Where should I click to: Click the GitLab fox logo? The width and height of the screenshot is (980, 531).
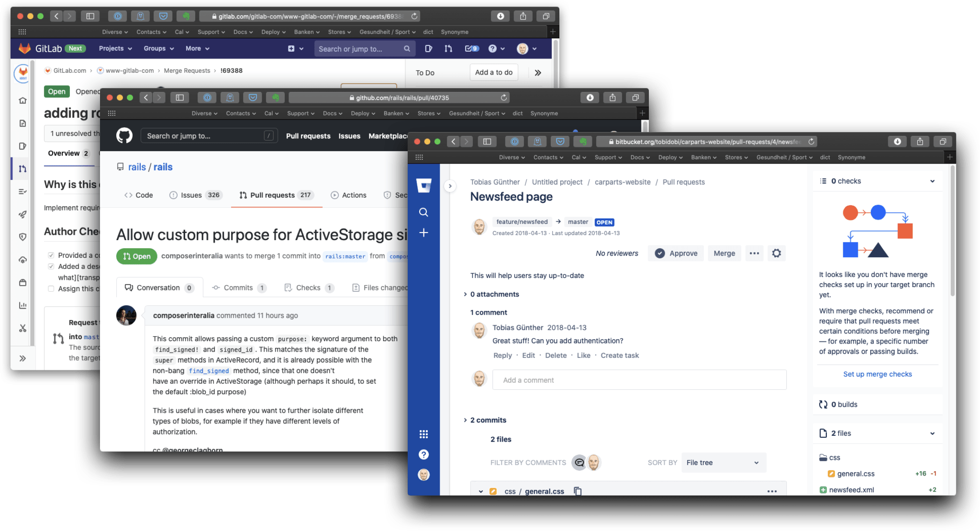point(24,48)
